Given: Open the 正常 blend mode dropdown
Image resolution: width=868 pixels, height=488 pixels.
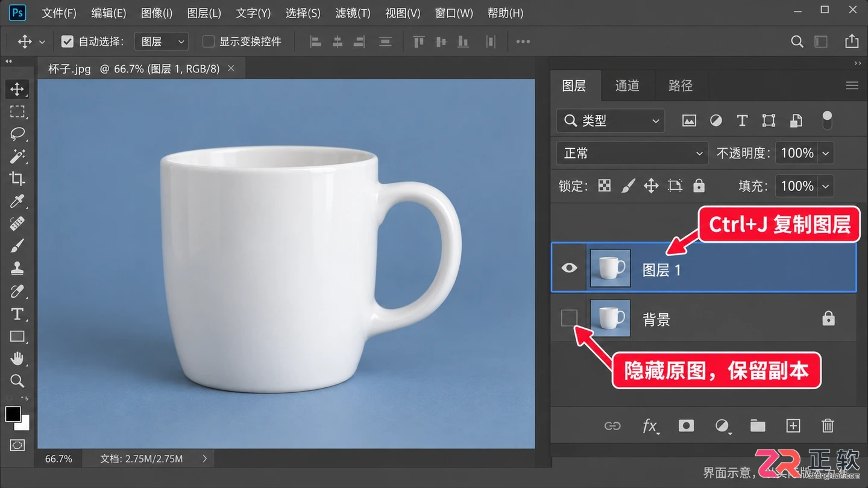Looking at the screenshot, I should 632,153.
